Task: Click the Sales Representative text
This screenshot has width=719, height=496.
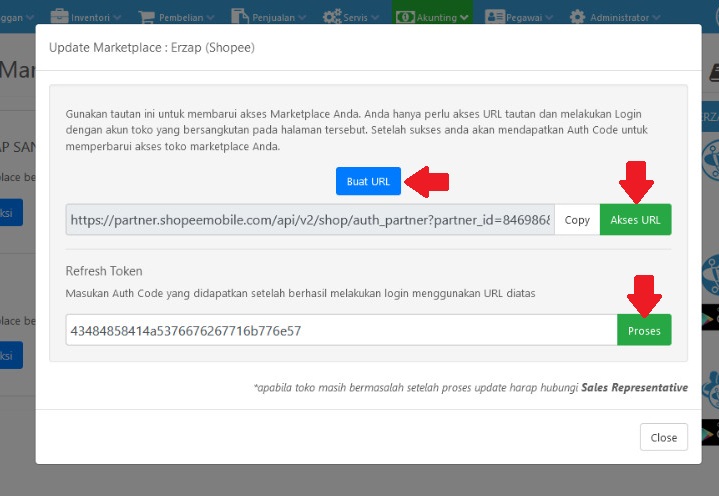Action: point(635,387)
